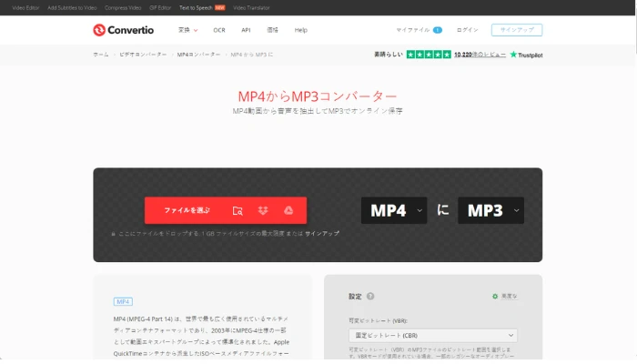Open Video Editor in top bar
Screen dimensions: 637x364
25,7
